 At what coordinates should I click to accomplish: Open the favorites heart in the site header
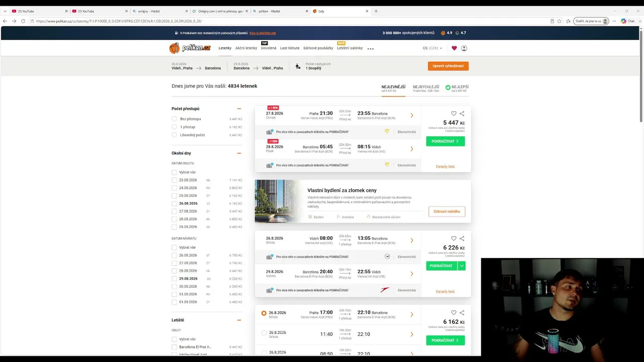click(x=454, y=48)
